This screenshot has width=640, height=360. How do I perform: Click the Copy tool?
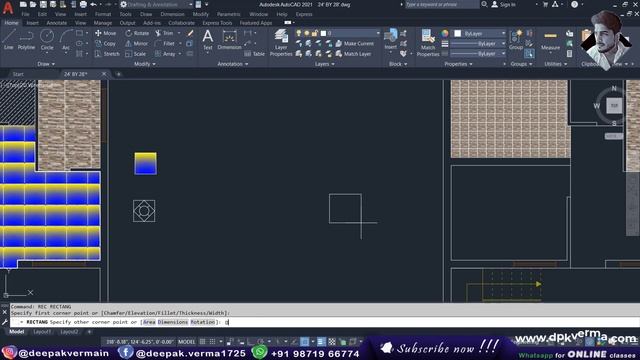[105, 43]
